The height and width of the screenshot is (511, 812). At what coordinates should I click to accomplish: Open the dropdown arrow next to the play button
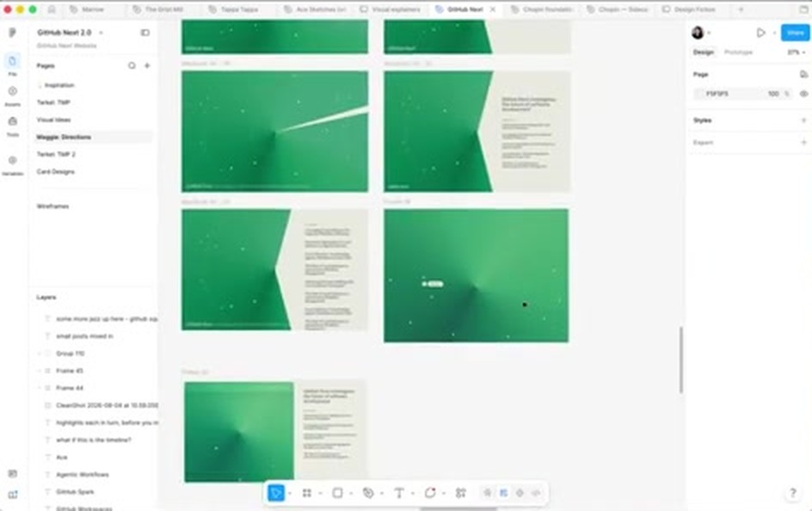pos(774,33)
